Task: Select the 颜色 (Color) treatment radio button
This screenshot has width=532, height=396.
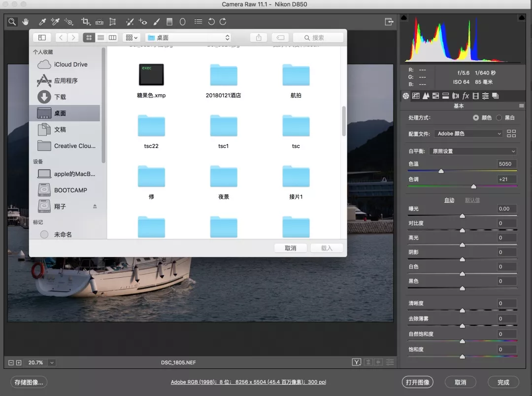Action: point(476,118)
